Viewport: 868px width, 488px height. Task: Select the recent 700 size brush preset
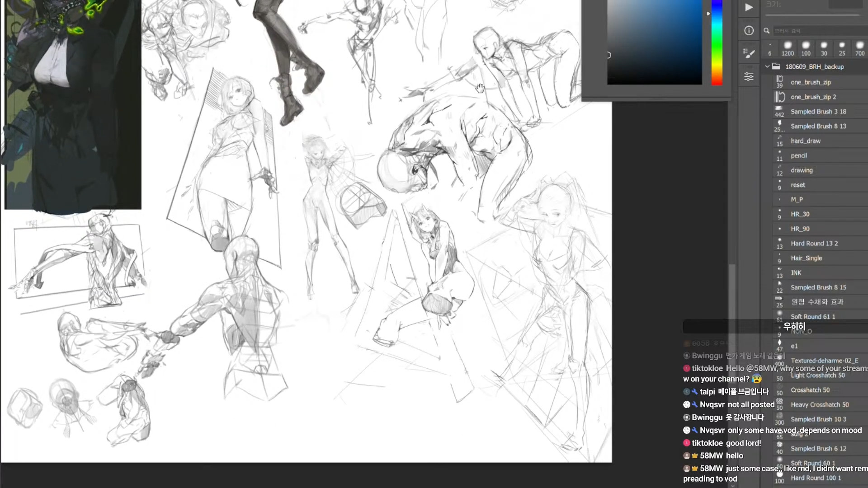pos(859,48)
